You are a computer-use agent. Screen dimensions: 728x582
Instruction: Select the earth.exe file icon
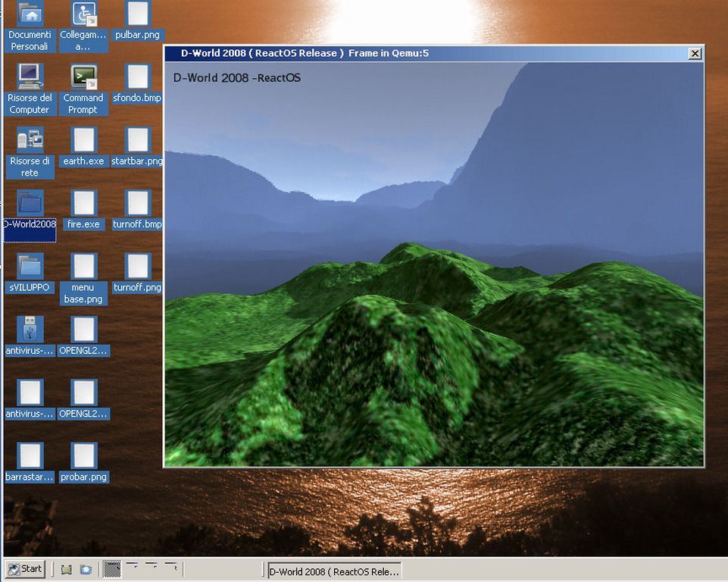pos(83,140)
